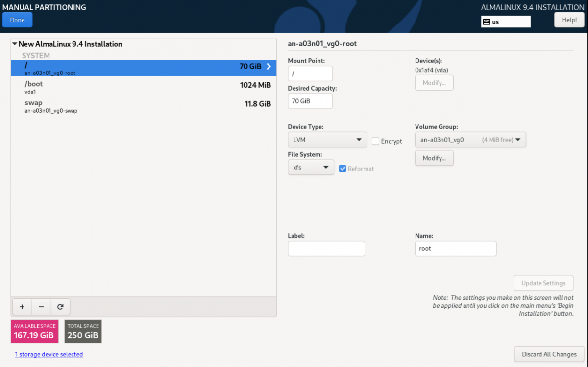Collapse the New AlmaLinux 9.4 Installation tree
Viewport: 588px width, 367px height.
coord(15,44)
